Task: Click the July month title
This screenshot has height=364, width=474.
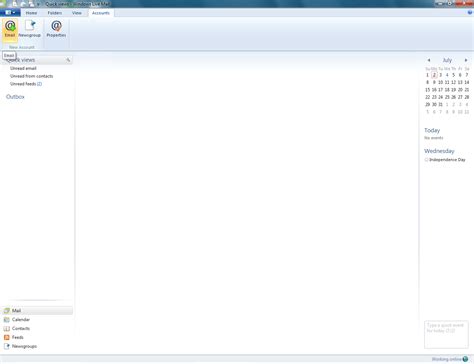Action: coord(447,60)
